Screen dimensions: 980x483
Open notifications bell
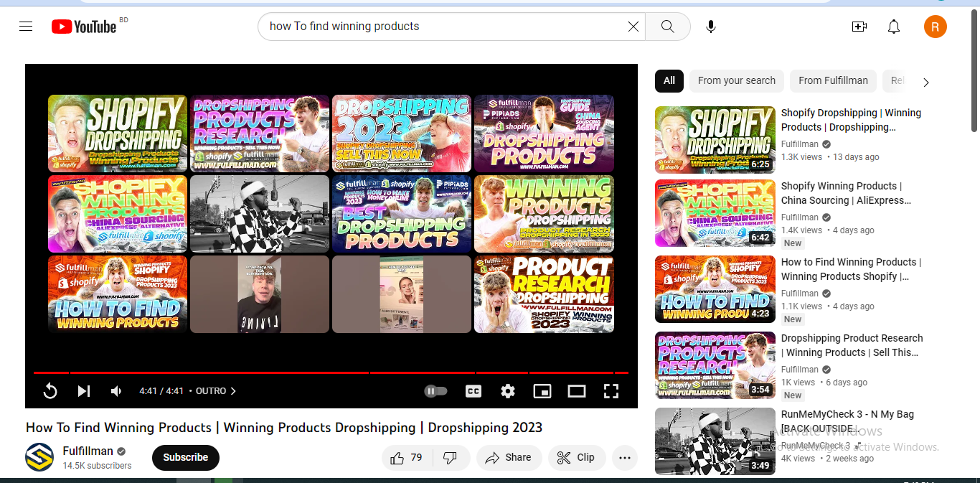pyautogui.click(x=894, y=27)
